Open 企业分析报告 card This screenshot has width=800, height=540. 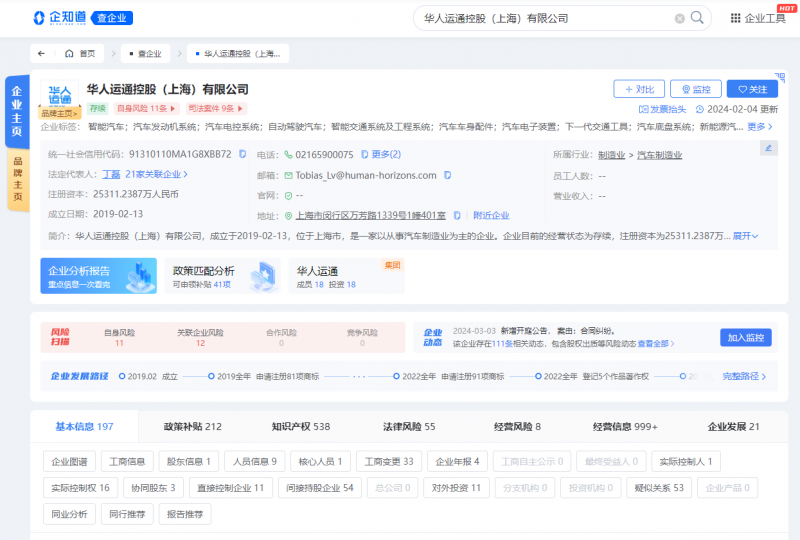tap(98, 276)
